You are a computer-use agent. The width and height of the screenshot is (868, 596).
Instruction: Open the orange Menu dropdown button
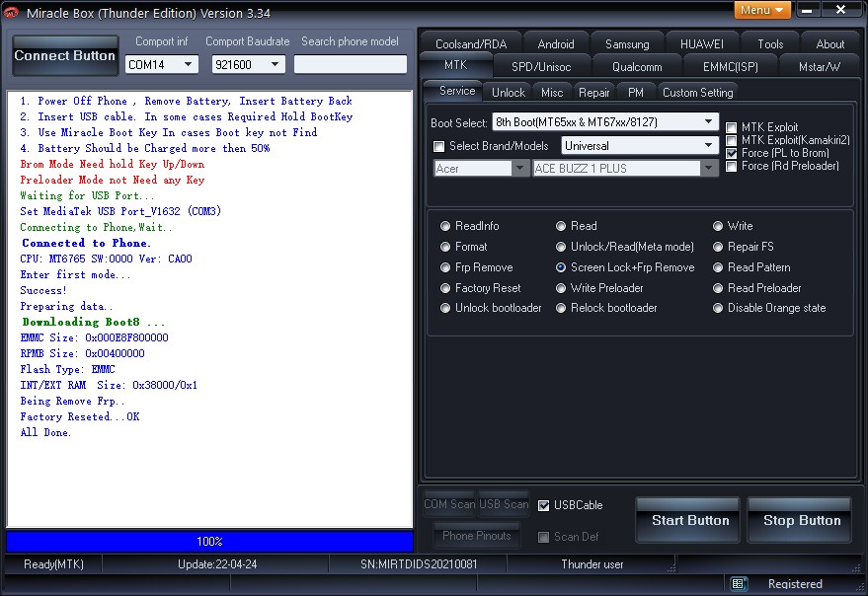(x=761, y=10)
